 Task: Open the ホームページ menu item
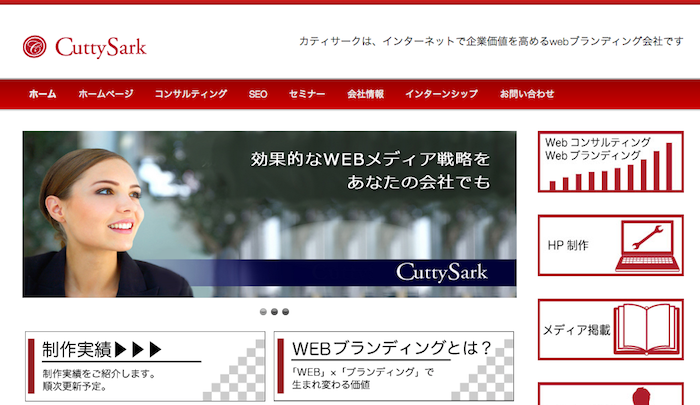[x=106, y=94]
